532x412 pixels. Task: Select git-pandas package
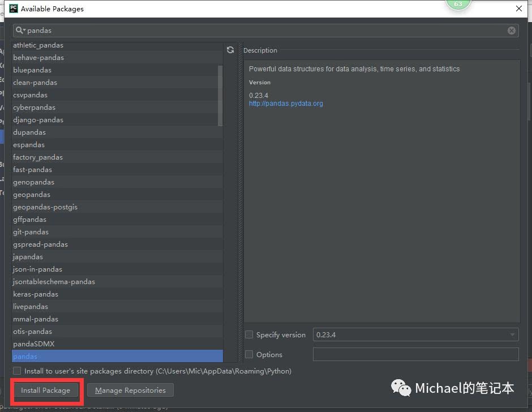tap(117, 232)
